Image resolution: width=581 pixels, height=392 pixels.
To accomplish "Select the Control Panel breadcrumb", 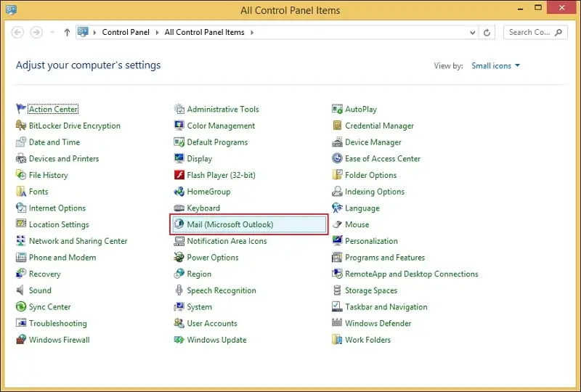I will (x=126, y=32).
